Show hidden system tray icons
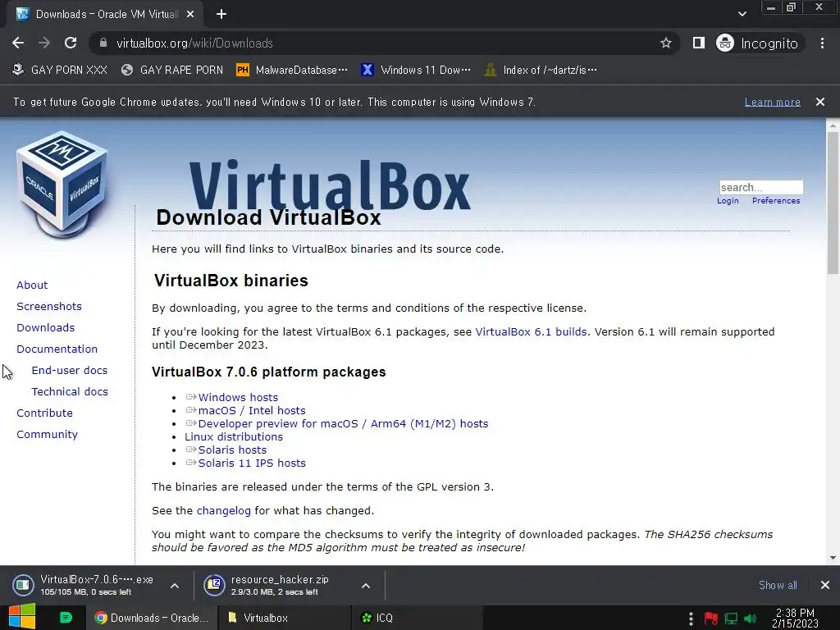The height and width of the screenshot is (630, 840). click(691, 619)
